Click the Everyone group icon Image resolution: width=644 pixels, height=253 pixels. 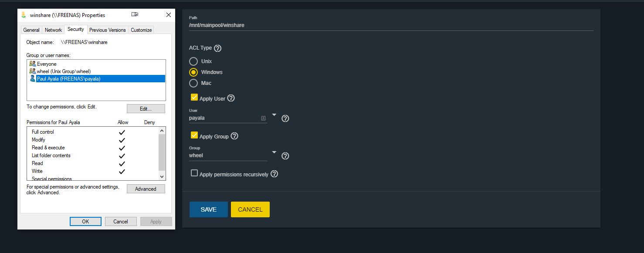[33, 64]
